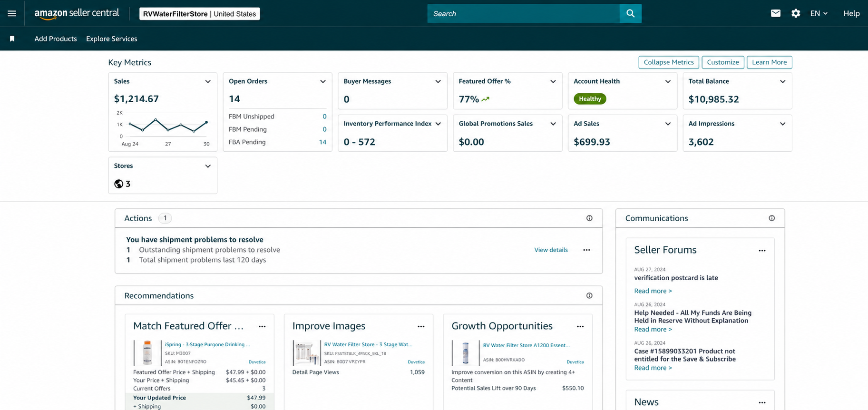Expand the Global Promotions Sales card
868x410 pixels.
553,124
